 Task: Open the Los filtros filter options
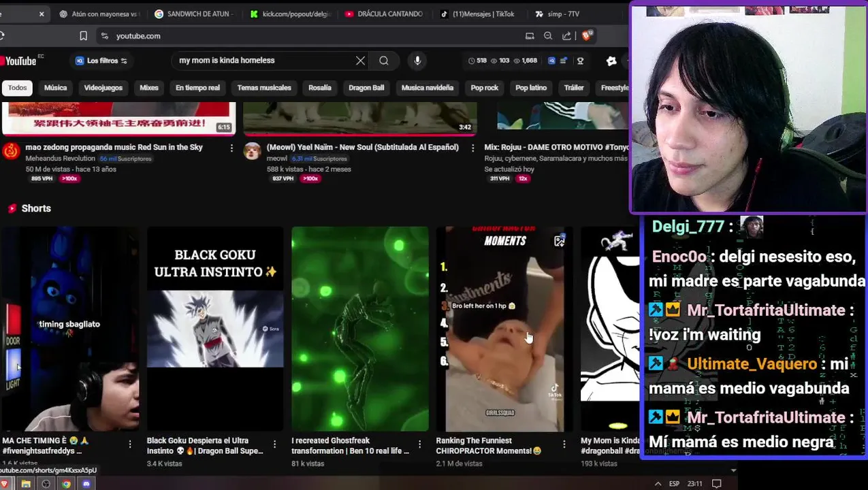(101, 61)
